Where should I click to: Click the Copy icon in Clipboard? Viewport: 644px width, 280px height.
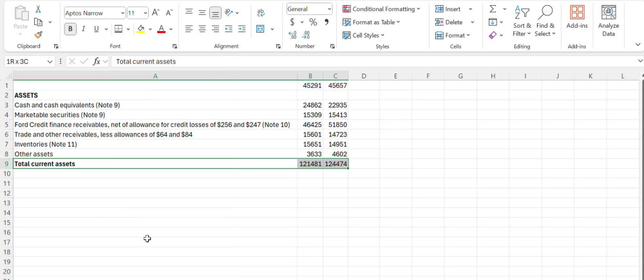tap(39, 22)
